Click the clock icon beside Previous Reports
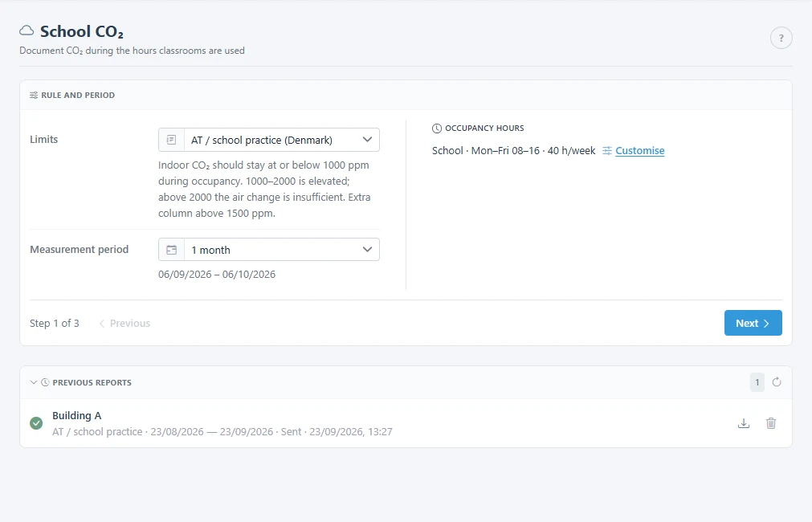812x522 pixels. (45, 383)
